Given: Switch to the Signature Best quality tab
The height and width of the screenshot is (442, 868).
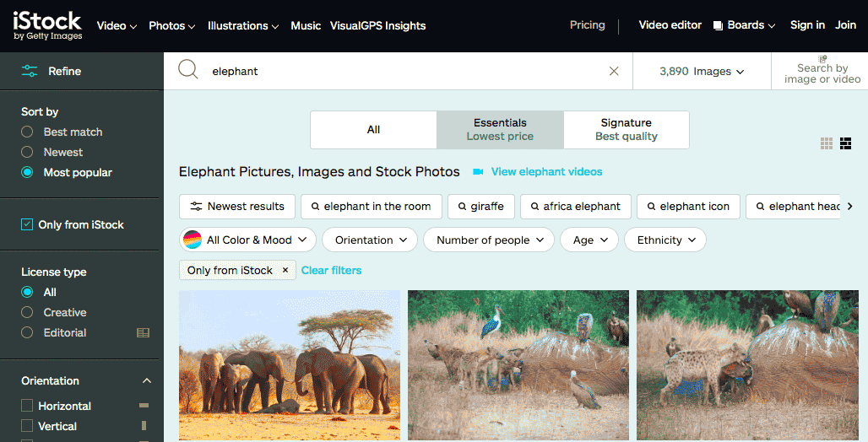Looking at the screenshot, I should pos(626,130).
